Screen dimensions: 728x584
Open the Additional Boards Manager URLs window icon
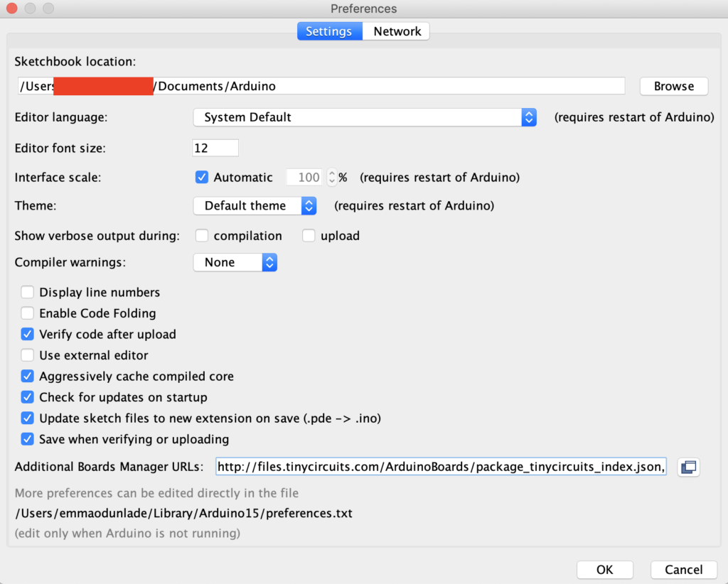(x=689, y=467)
